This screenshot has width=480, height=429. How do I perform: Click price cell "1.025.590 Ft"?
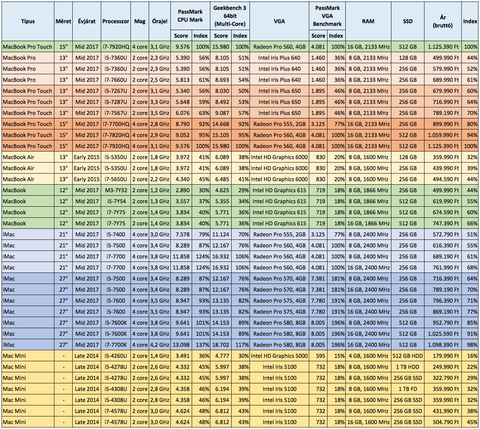(x=443, y=334)
